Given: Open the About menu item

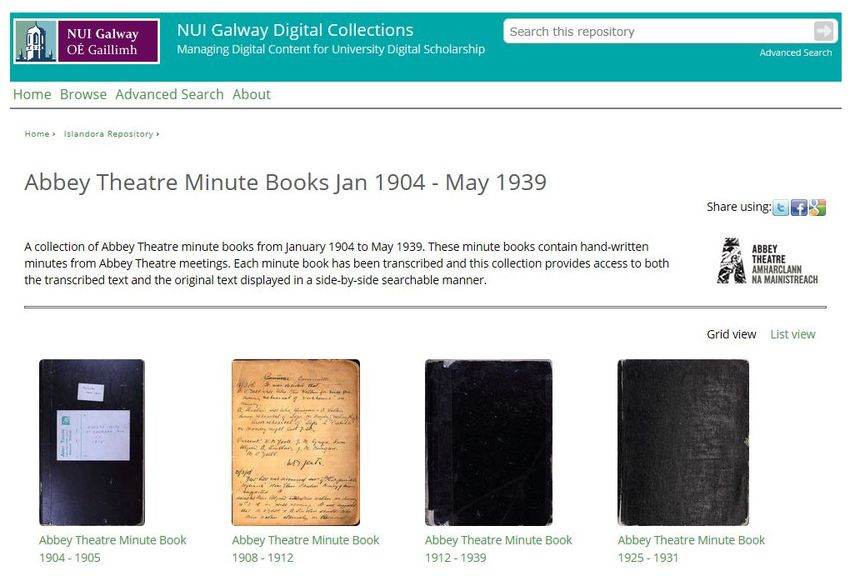Looking at the screenshot, I should (252, 94).
